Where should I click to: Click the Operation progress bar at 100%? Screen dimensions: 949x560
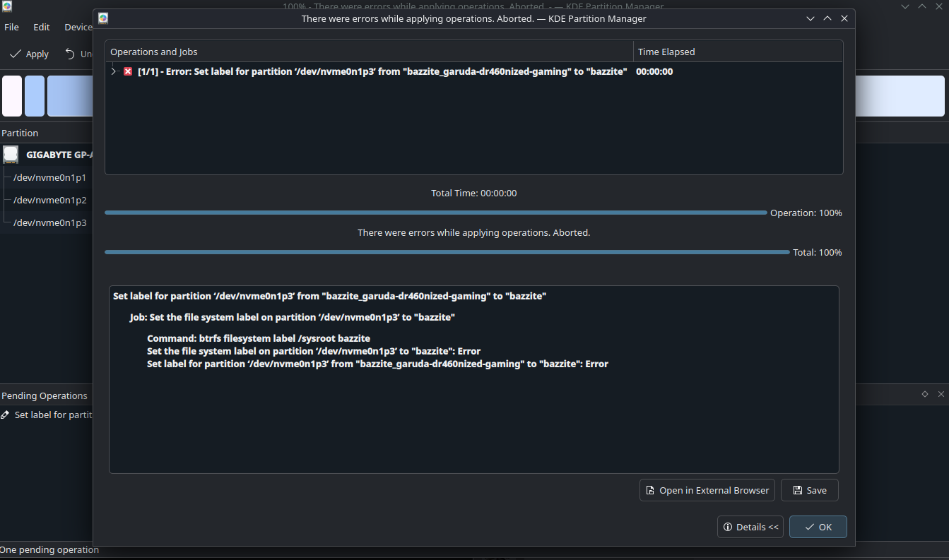click(x=435, y=212)
